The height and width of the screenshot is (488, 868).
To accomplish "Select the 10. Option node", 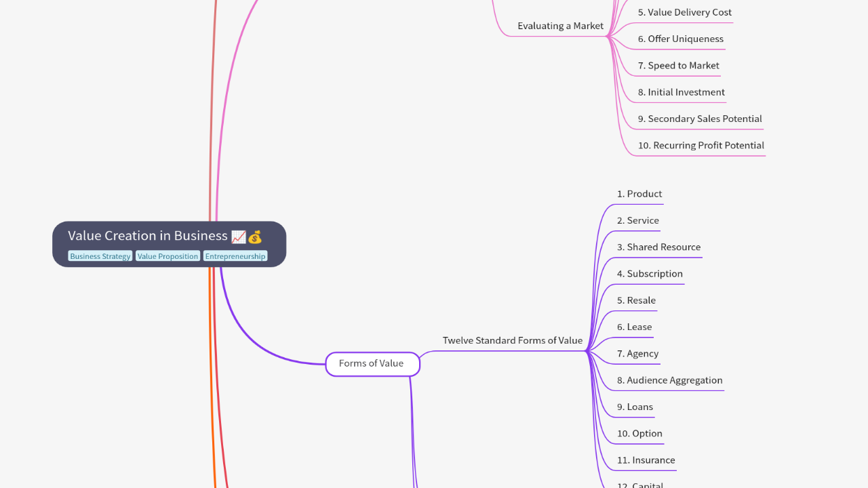I will tap(639, 434).
